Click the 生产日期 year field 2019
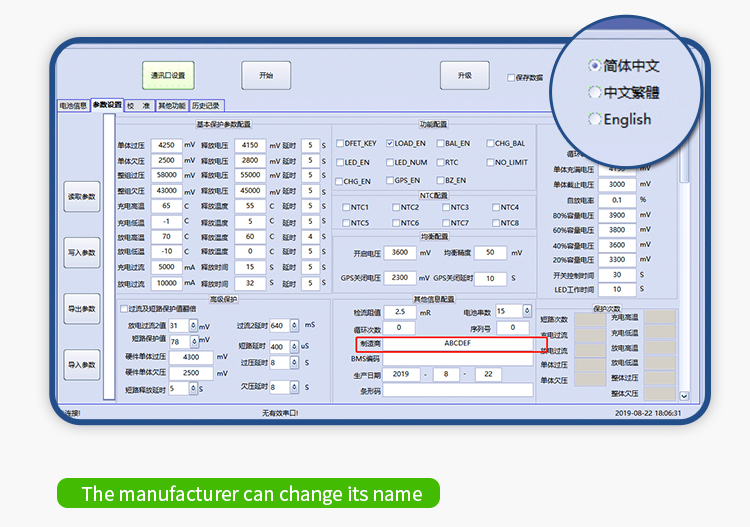Image resolution: width=750 pixels, height=527 pixels. (x=401, y=374)
